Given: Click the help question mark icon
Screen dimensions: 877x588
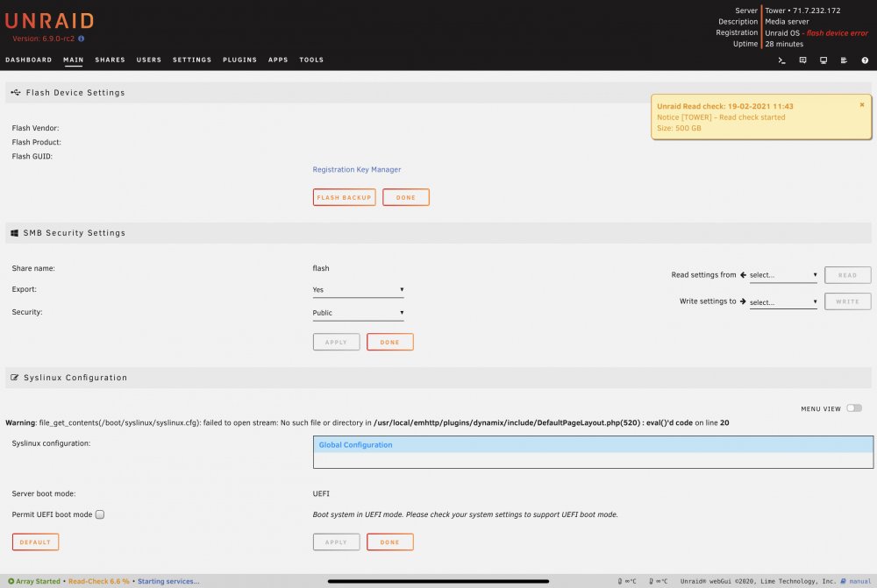Looking at the screenshot, I should 865,60.
